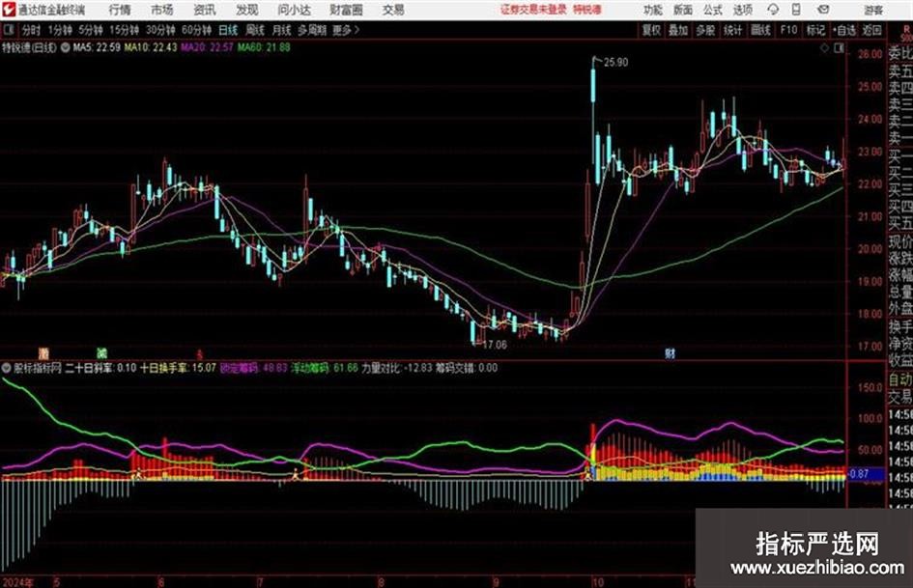913x588 pixels.
Task: Click the 十日换手率: 15.07 value
Action: pos(178,368)
